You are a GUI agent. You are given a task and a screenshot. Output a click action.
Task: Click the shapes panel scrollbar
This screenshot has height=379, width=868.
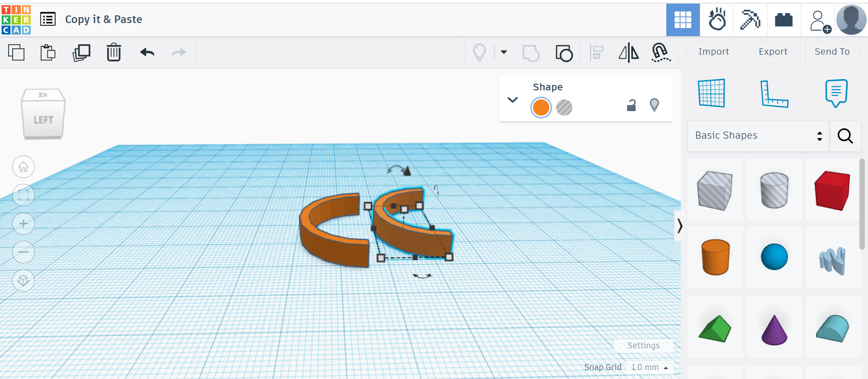pyautogui.click(x=862, y=204)
